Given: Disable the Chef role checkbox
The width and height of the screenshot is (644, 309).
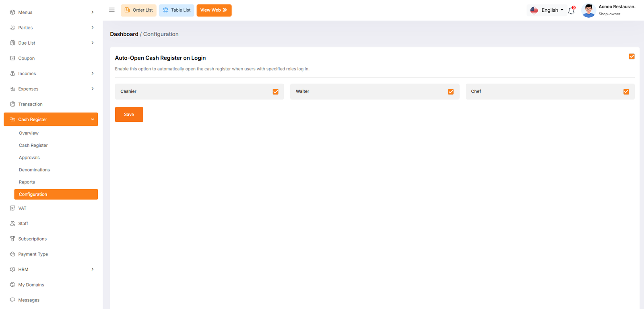Looking at the screenshot, I should pos(626,92).
